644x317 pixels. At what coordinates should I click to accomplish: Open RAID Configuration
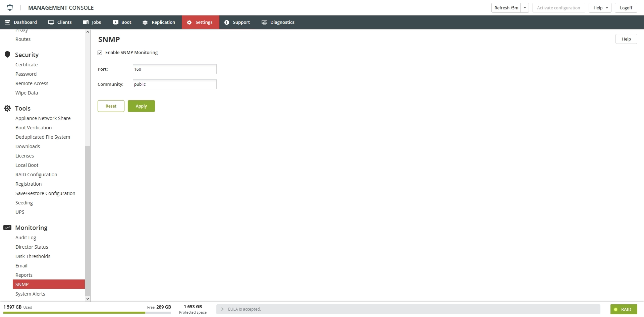(x=36, y=175)
